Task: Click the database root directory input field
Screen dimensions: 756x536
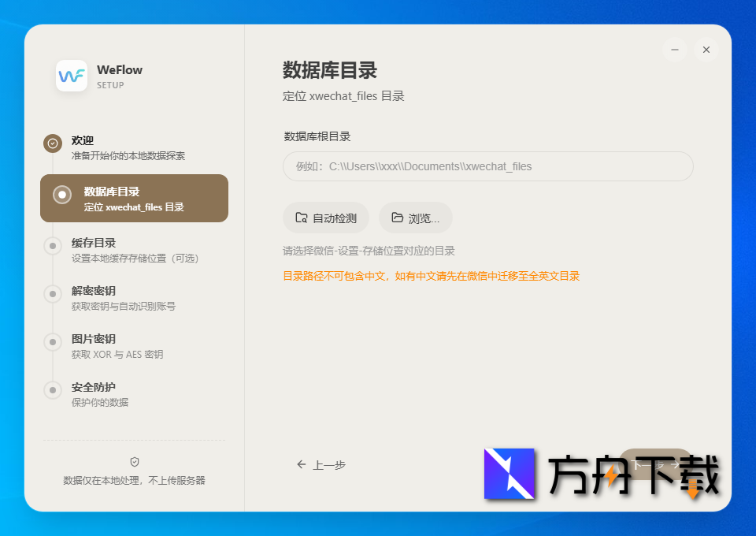Action: (x=487, y=166)
